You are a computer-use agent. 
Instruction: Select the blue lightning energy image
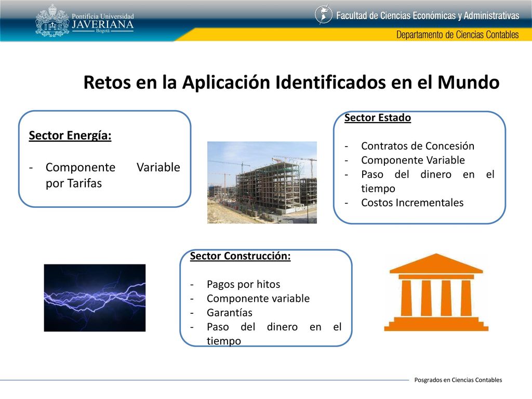(x=95, y=298)
